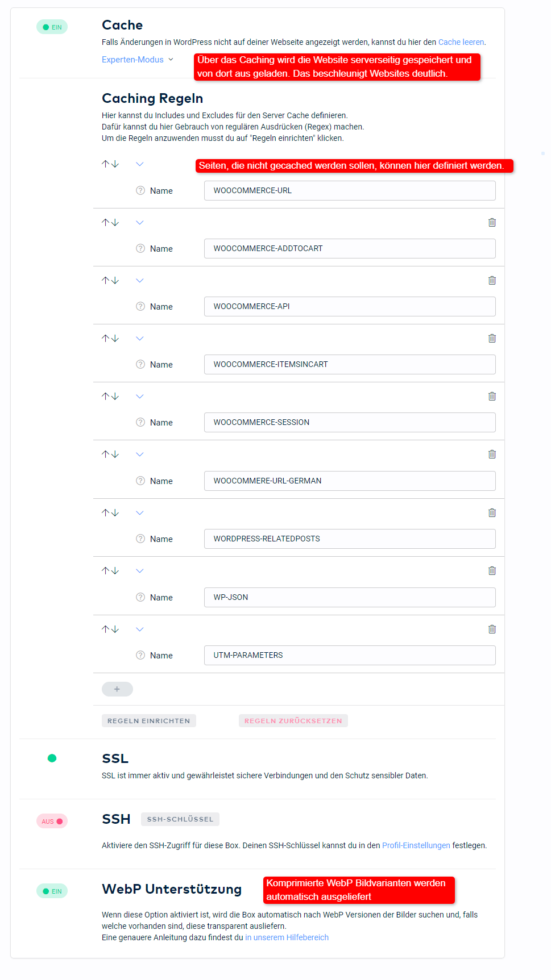The width and height of the screenshot is (551, 980).
Task: Trash the WOOCOMMERE-URL-GERMAN rule
Action: point(492,454)
